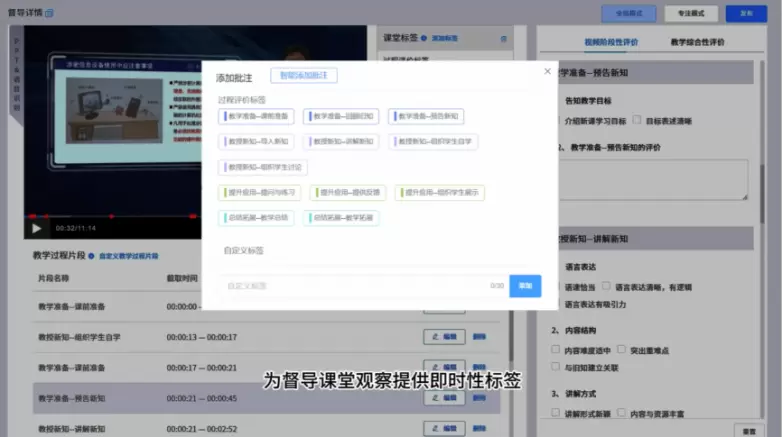Image resolution: width=782 pixels, height=437 pixels.
Task: Select the 教授新知—导入新知 tag
Action: [x=257, y=142]
